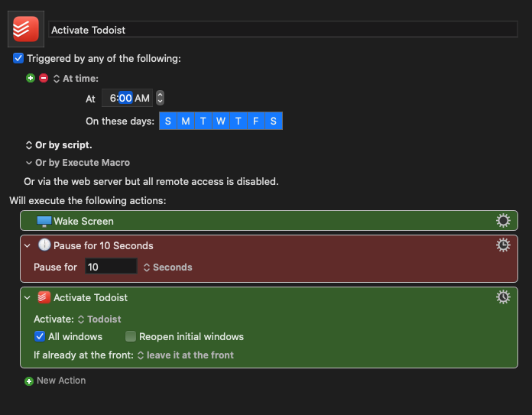Open the 'At time:' trigger type popup
The width and height of the screenshot is (532, 415).
point(76,79)
